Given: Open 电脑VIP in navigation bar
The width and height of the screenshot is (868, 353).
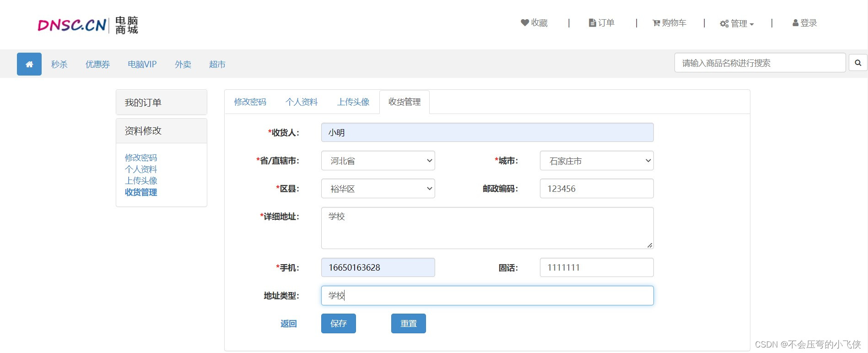Looking at the screenshot, I should pyautogui.click(x=142, y=65).
